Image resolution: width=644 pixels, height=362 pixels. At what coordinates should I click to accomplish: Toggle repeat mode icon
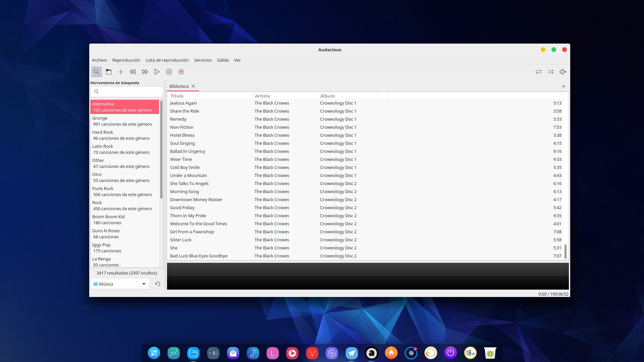[x=539, y=72]
